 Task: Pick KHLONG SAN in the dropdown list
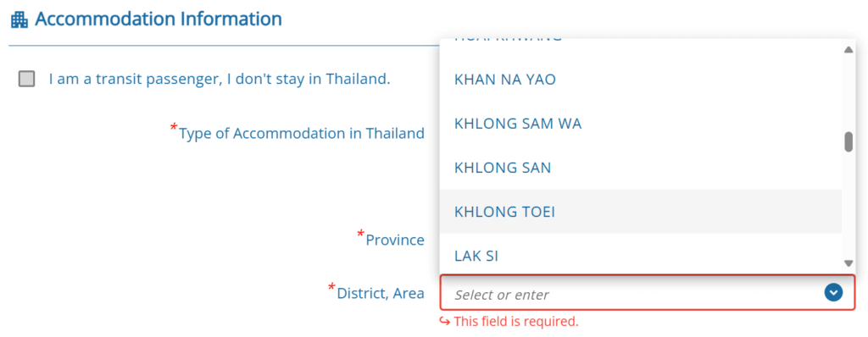coord(641,168)
